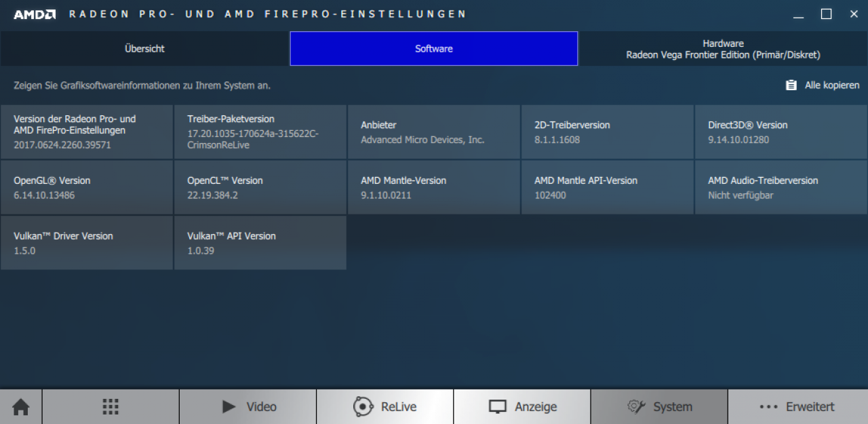
Task: Click the System label
Action: coord(673,407)
